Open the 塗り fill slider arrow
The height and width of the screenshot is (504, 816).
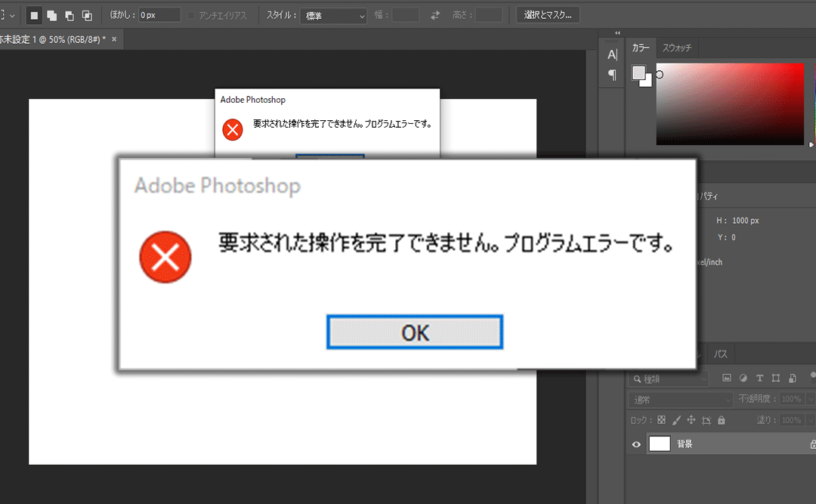[x=810, y=419]
